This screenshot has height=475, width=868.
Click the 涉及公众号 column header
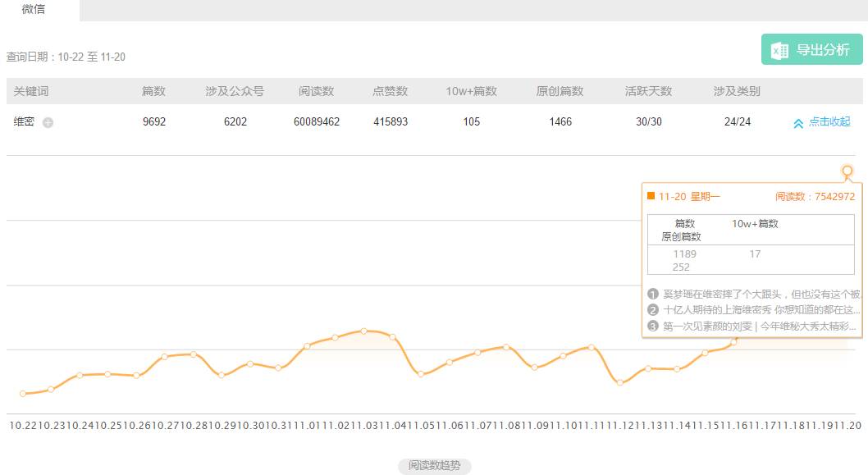click(x=235, y=91)
